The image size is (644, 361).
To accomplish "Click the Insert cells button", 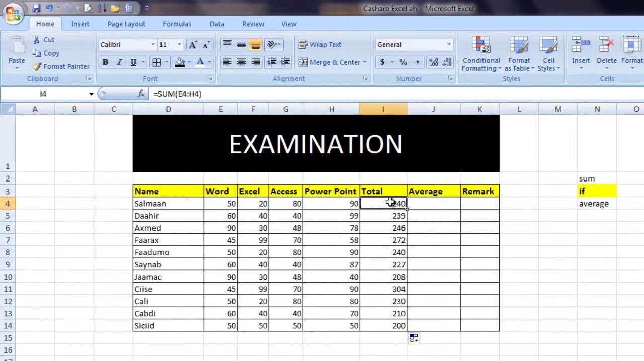I will pos(581,53).
